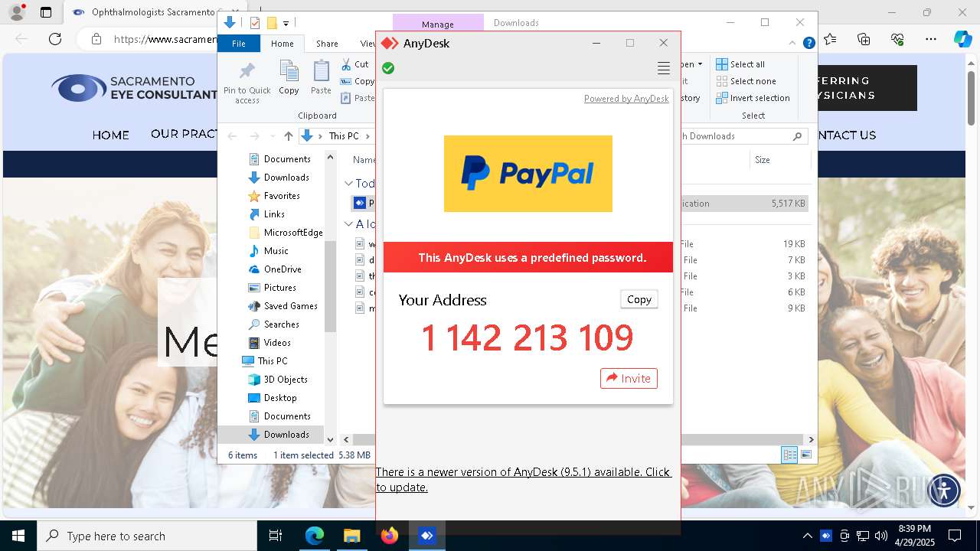Open the AnyDesk hamburger menu
This screenshot has height=551, width=980.
664,69
